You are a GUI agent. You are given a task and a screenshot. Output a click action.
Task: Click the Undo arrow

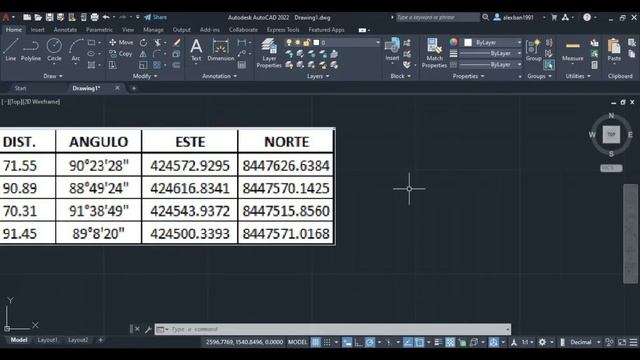106,17
